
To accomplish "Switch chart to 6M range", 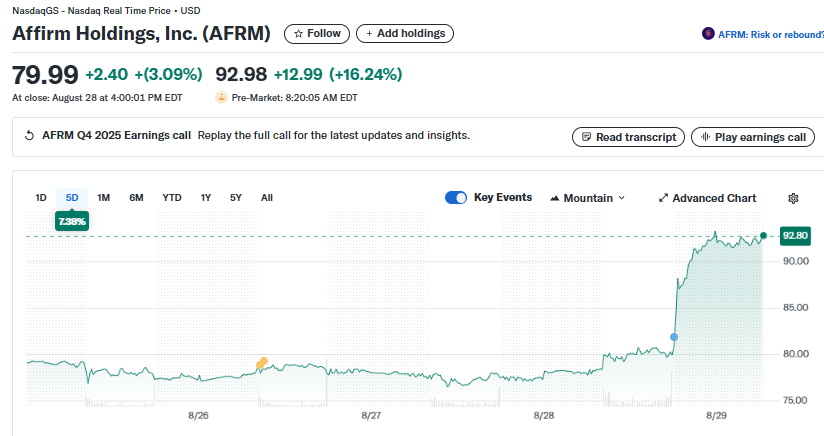I will coord(136,198).
